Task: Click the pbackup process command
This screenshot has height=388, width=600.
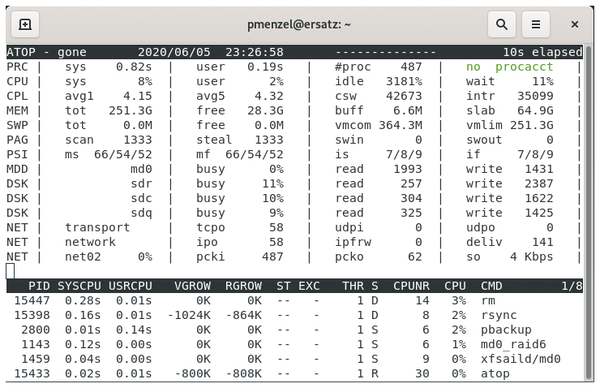Action: pyautogui.click(x=506, y=330)
